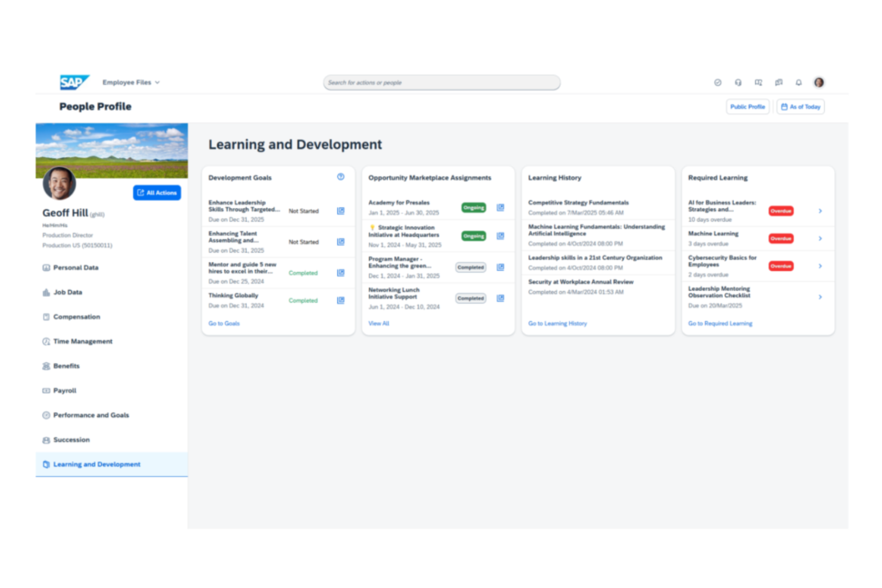
Task: Click the search for actions or people field
Action: (441, 82)
